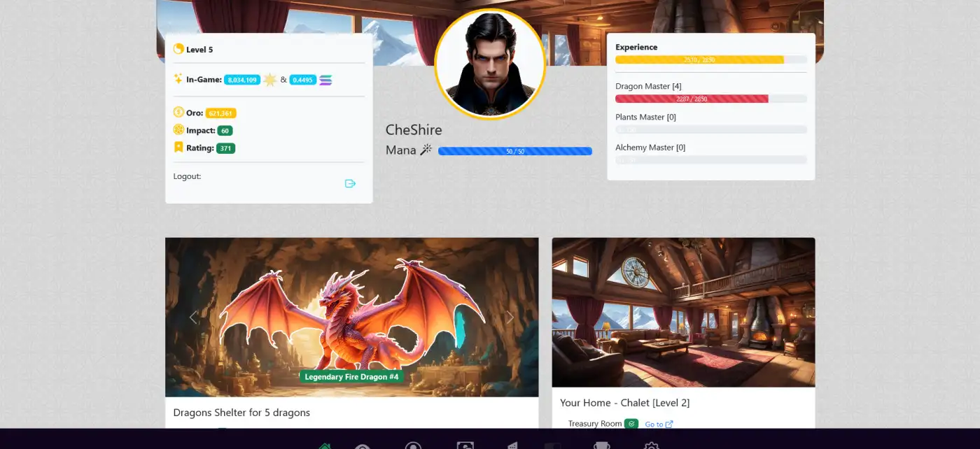Click the In-Game 8,034,109 balance badge
This screenshot has height=449, width=980.
click(242, 80)
